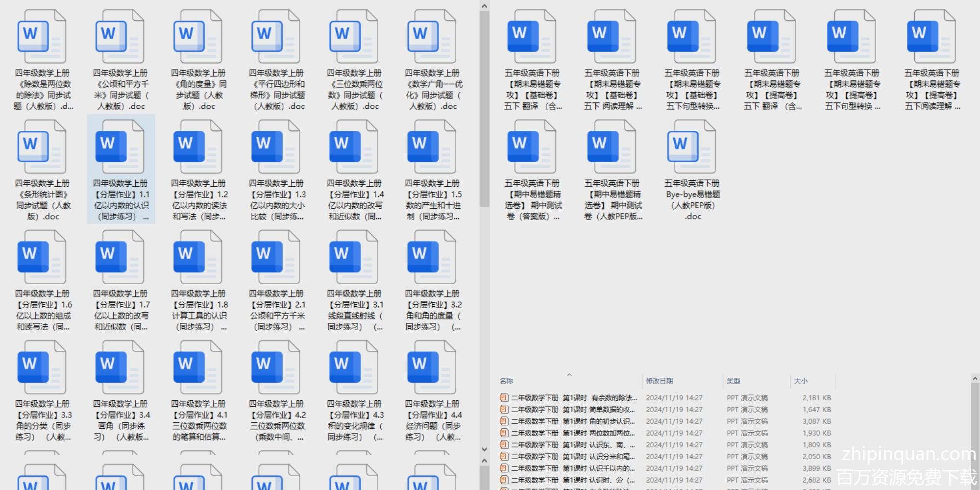The height and width of the screenshot is (490, 980).
Task: Select the 分层作业 2.1 公顷和平方千米 file
Action: click(276, 258)
